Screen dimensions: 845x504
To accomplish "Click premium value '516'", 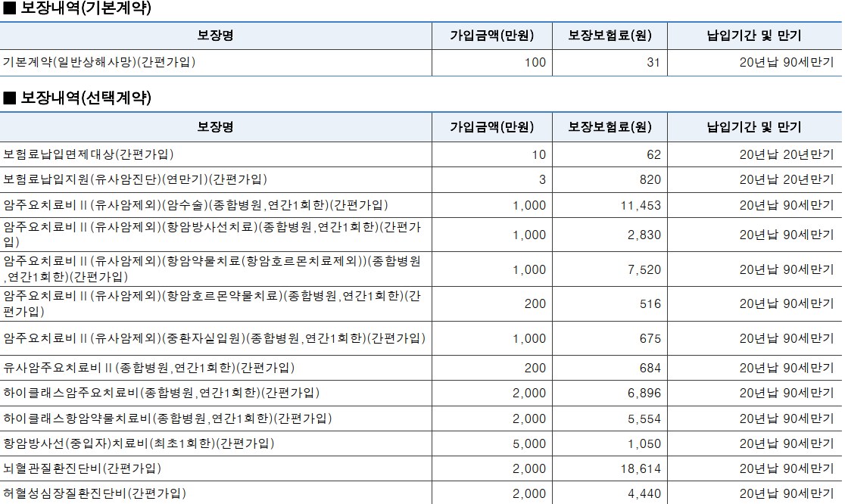I will coord(650,303).
